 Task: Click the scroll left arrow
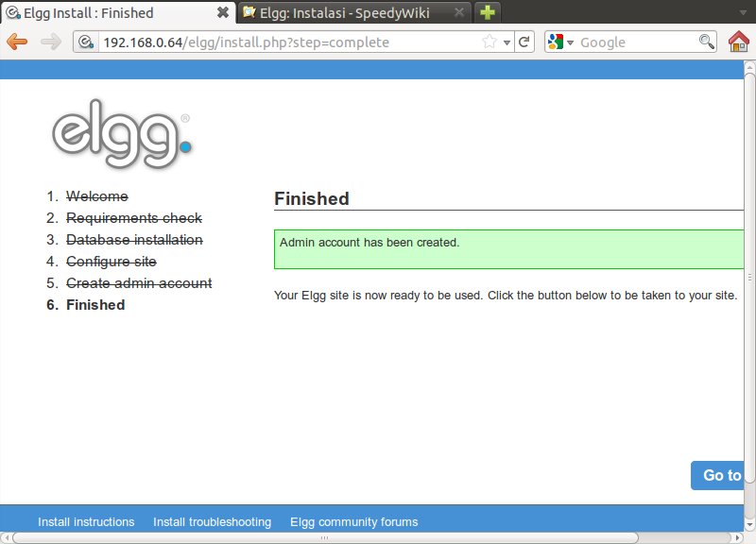tap(7, 537)
